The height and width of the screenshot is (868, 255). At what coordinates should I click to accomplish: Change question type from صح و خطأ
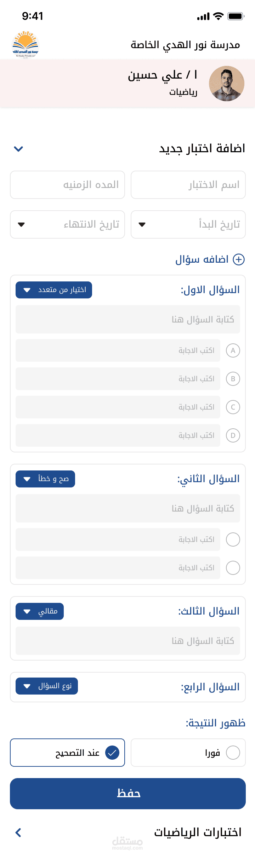point(45,479)
